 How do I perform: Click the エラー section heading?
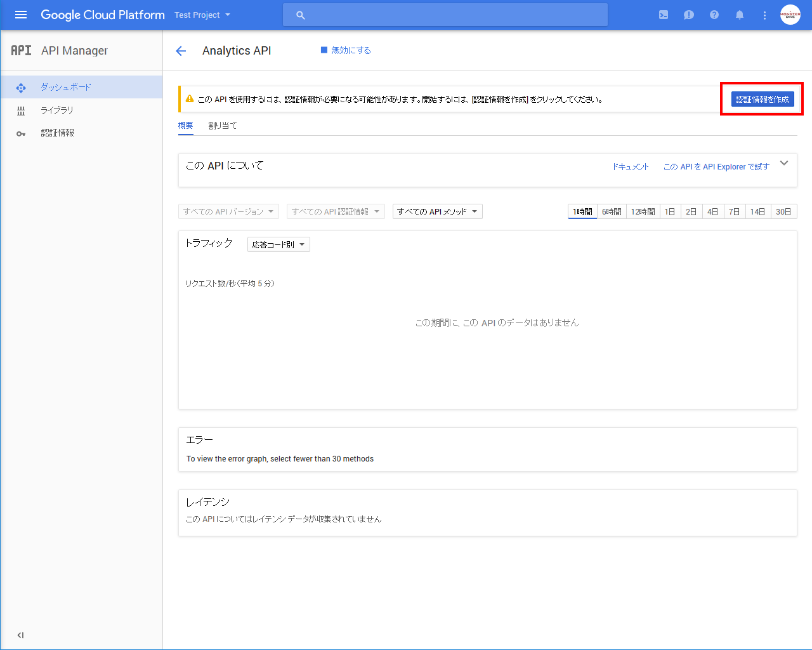(199, 440)
